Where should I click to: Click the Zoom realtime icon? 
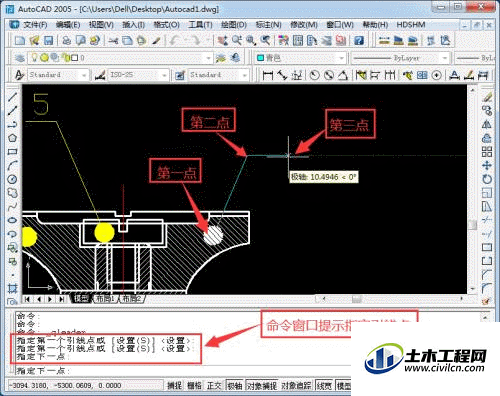coord(237,41)
